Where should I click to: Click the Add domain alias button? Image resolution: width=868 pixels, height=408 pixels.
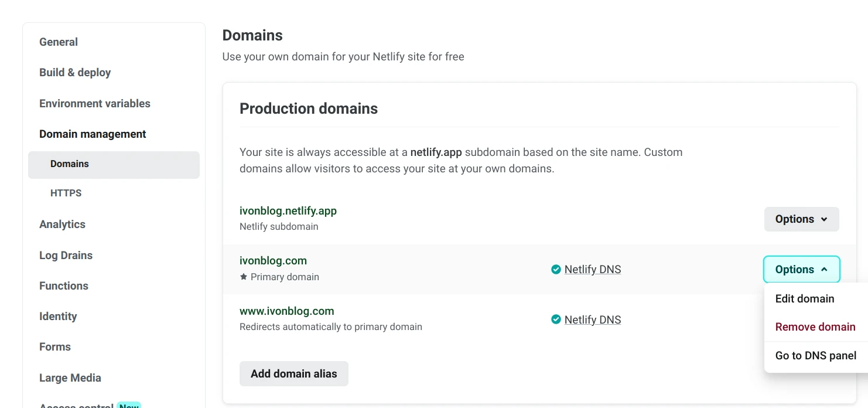click(293, 374)
